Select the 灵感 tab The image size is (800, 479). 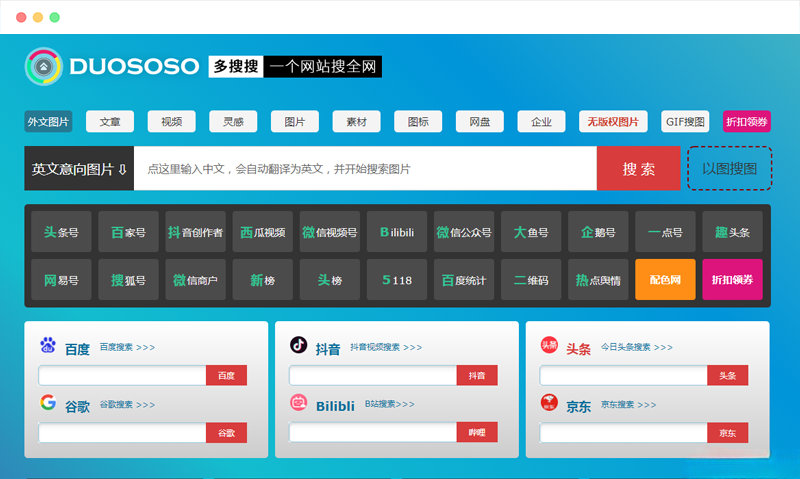233,121
